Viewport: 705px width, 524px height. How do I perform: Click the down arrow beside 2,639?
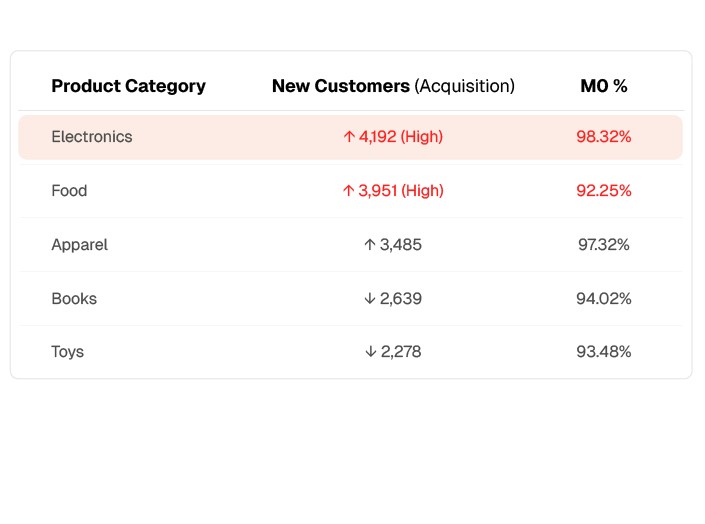click(x=369, y=299)
